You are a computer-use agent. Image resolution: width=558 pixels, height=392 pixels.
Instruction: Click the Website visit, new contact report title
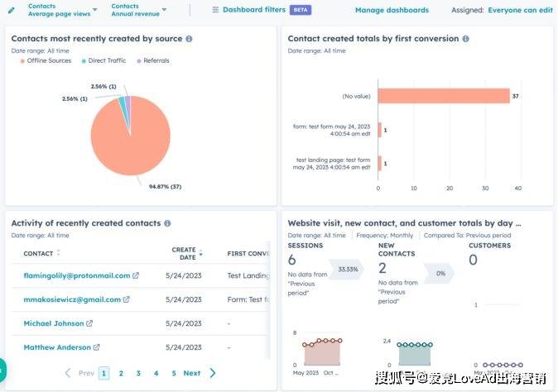[404, 223]
